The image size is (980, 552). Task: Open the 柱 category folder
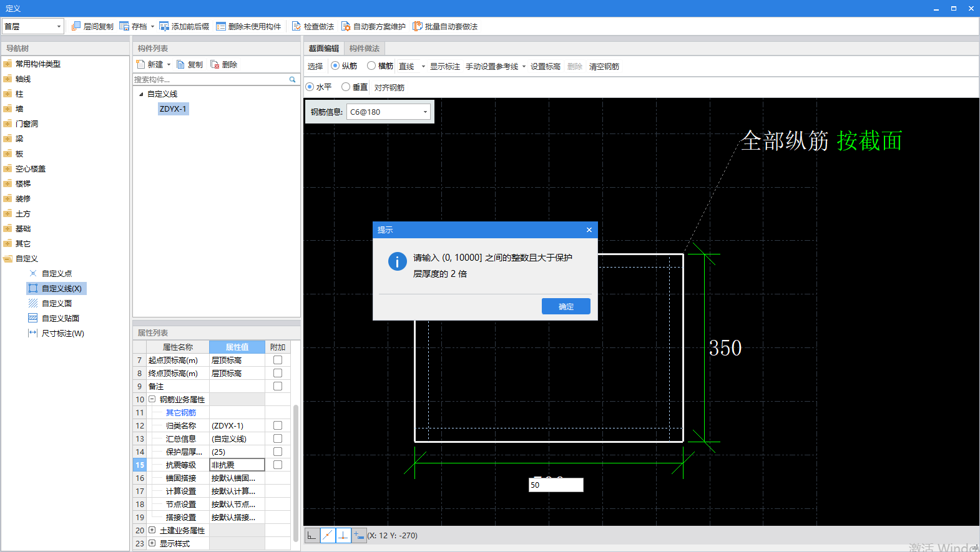(7, 94)
